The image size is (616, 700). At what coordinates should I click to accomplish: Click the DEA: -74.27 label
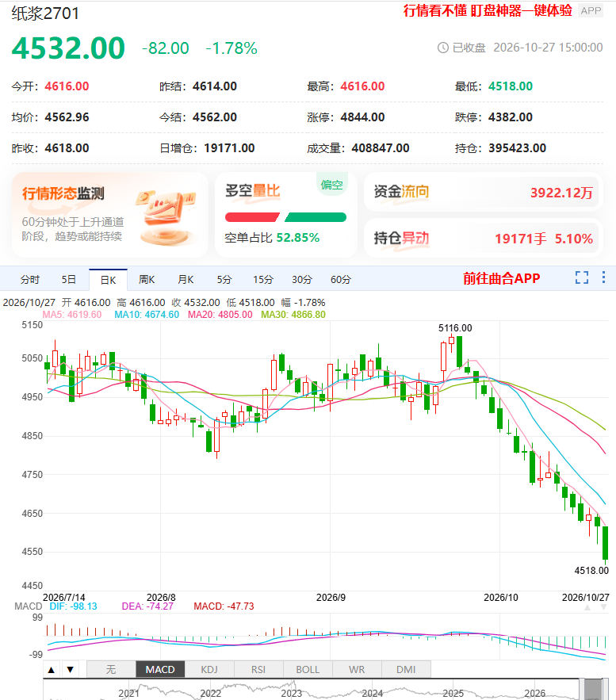147,606
